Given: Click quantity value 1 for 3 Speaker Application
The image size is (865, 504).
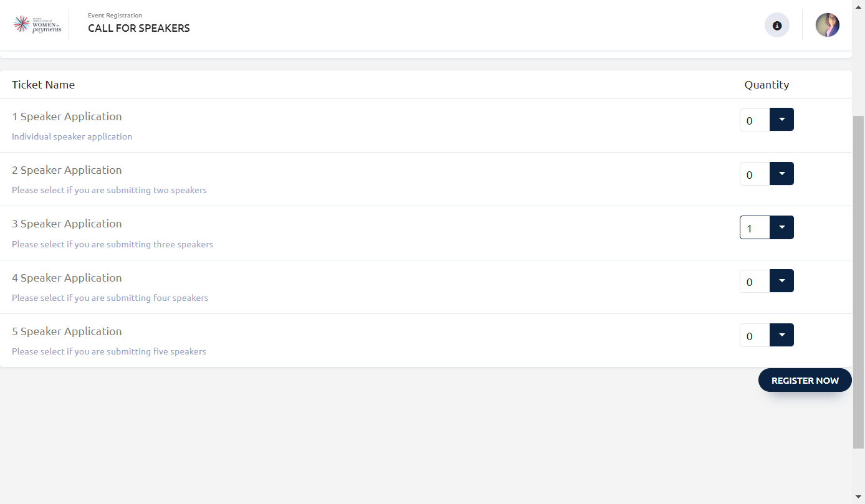Looking at the screenshot, I should tap(755, 228).
